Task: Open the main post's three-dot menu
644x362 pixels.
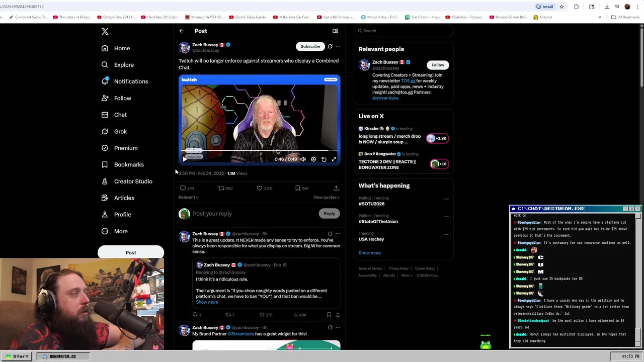Action: pos(338,46)
